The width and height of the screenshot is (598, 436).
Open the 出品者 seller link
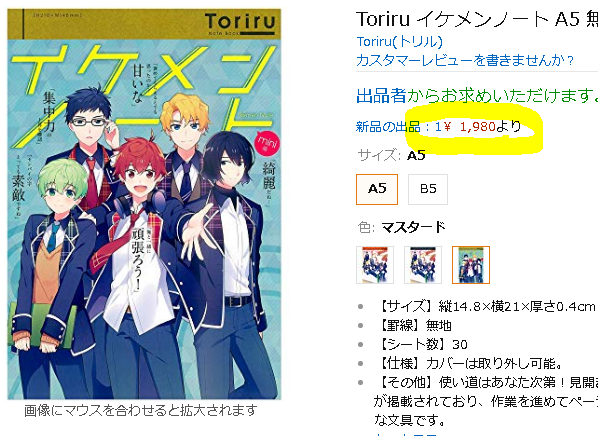[x=381, y=95]
